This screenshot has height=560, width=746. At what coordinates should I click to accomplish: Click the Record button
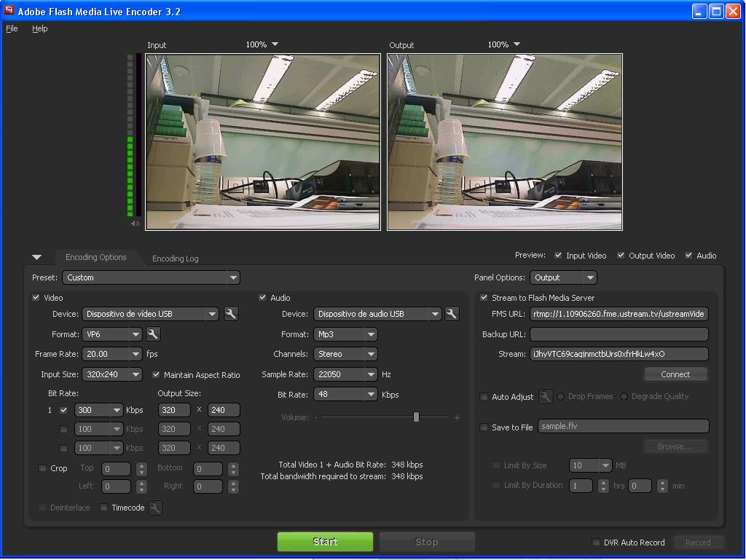point(698,543)
